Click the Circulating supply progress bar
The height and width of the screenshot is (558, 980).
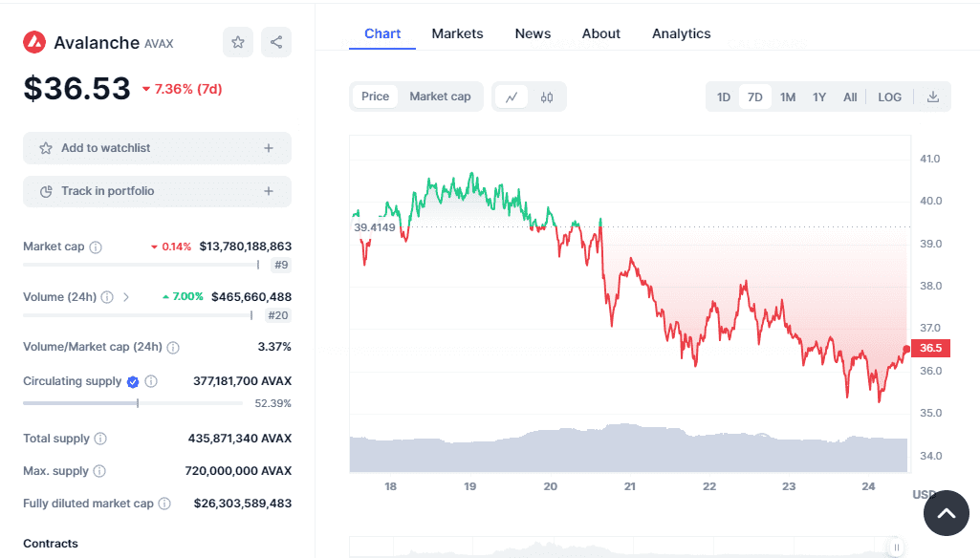pos(133,403)
